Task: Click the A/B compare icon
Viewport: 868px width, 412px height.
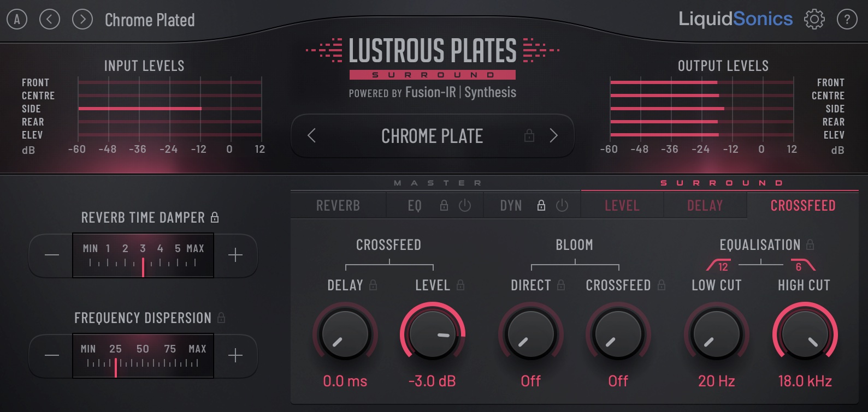Action: point(17,20)
